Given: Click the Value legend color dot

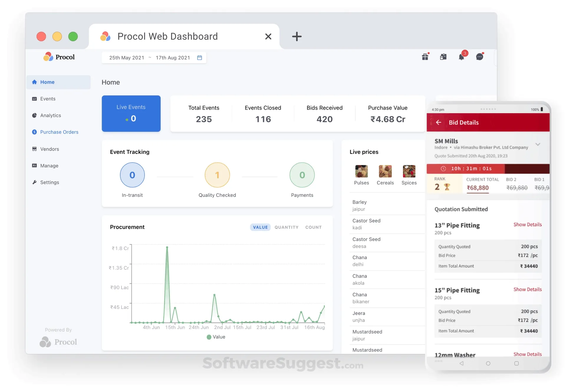Looking at the screenshot, I should pos(209,337).
